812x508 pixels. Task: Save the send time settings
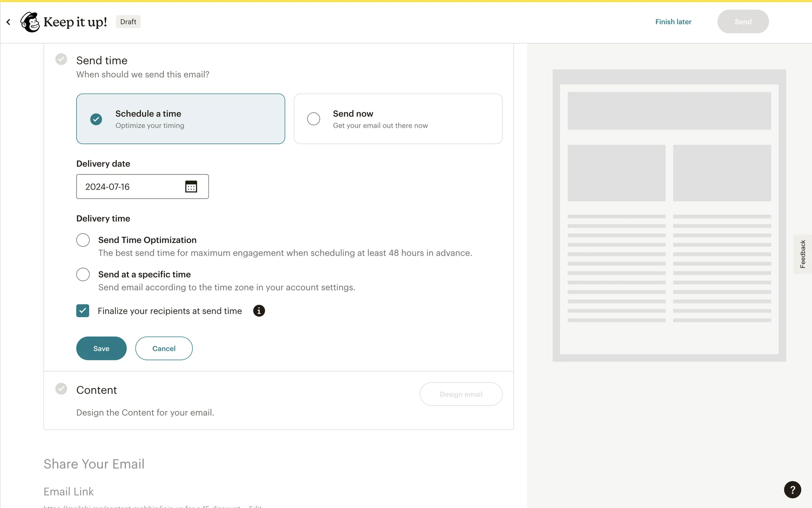pos(101,348)
